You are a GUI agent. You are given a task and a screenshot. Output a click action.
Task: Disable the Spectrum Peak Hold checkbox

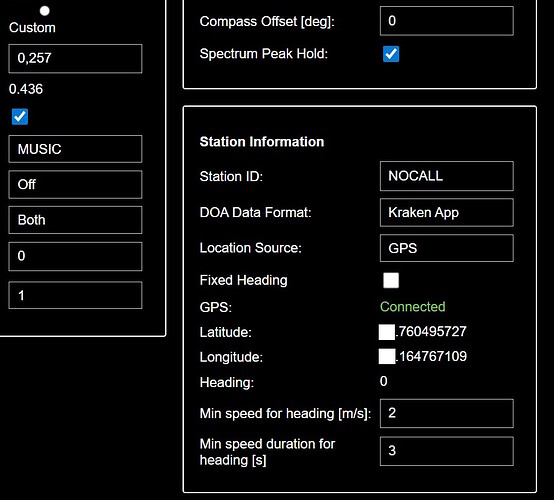coord(391,54)
